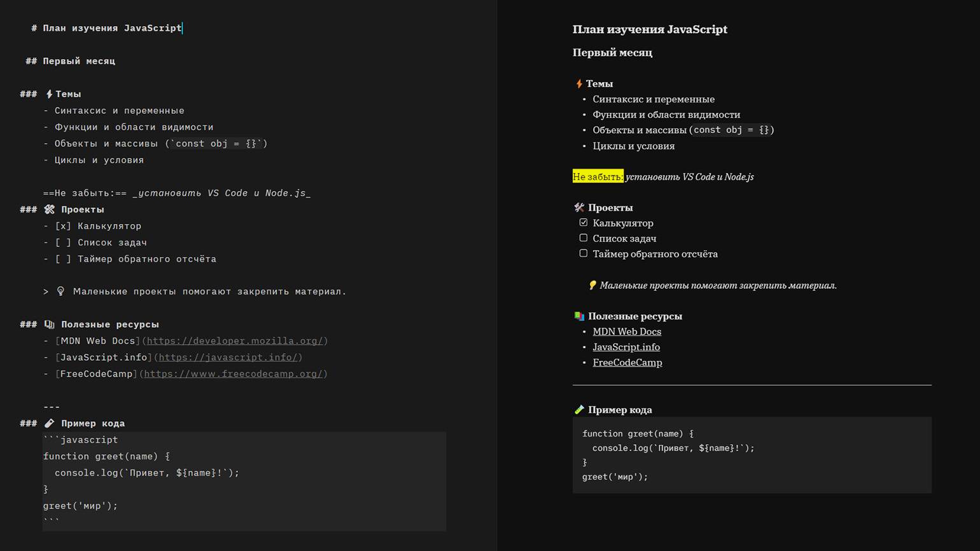Viewport: 980px width, 551px height.
Task: Click the developer.mozilla.org URL in the editor
Action: [235, 341]
